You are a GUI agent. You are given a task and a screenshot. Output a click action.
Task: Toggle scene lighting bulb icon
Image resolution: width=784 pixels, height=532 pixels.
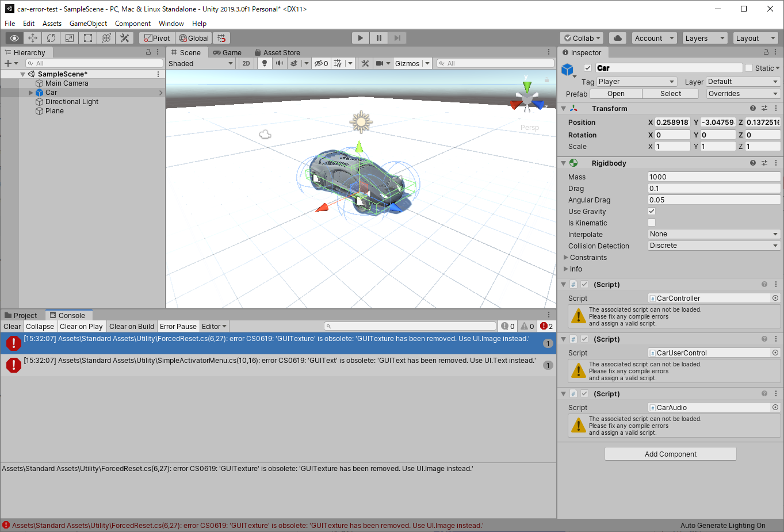point(265,63)
